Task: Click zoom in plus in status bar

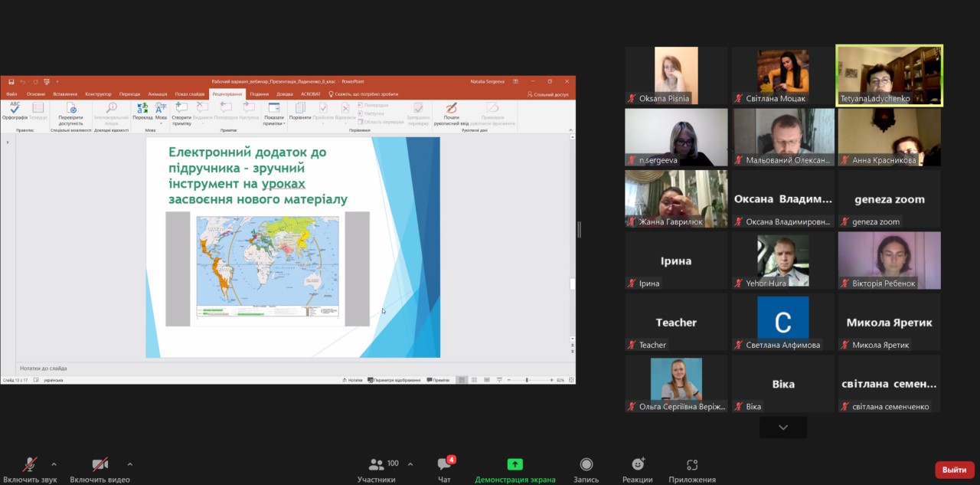Action: (x=551, y=380)
